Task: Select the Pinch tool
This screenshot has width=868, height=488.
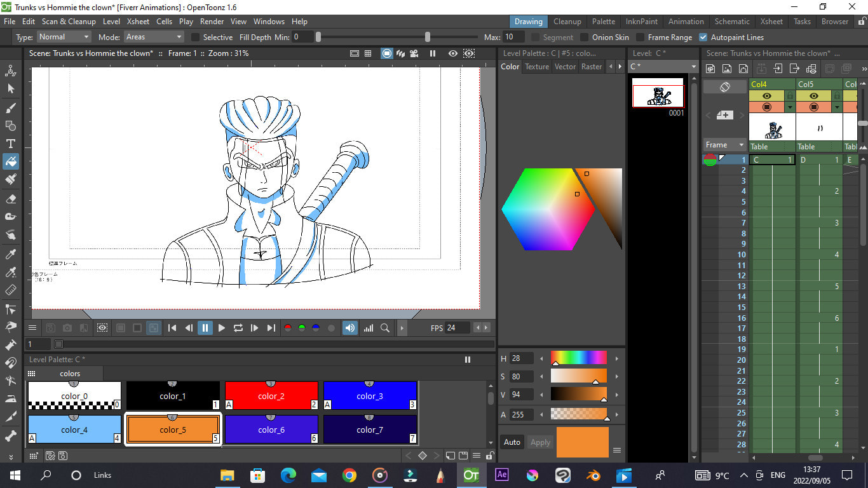Action: [11, 327]
